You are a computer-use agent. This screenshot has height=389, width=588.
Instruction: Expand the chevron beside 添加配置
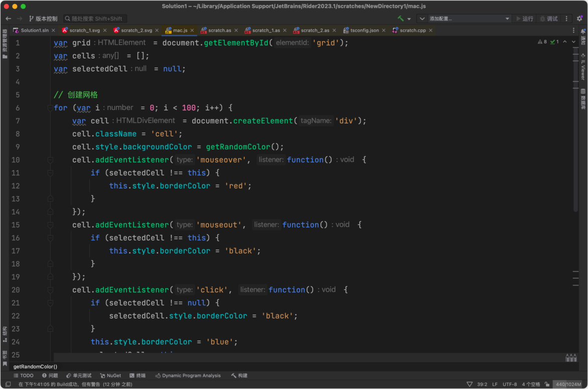point(422,19)
